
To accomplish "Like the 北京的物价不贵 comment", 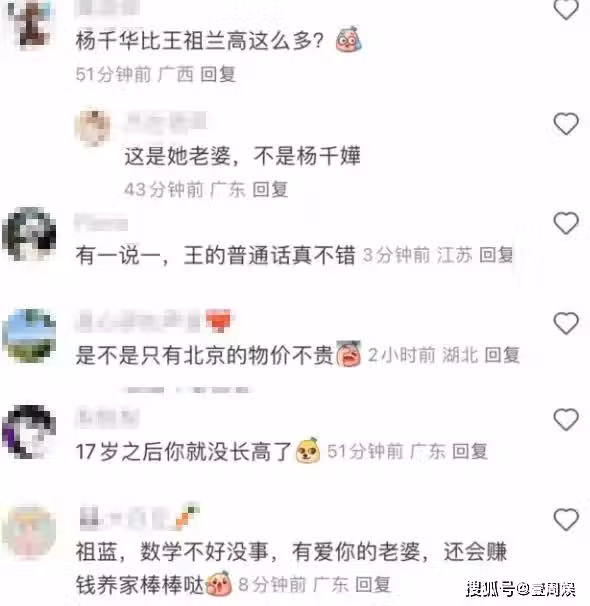I will [x=566, y=323].
